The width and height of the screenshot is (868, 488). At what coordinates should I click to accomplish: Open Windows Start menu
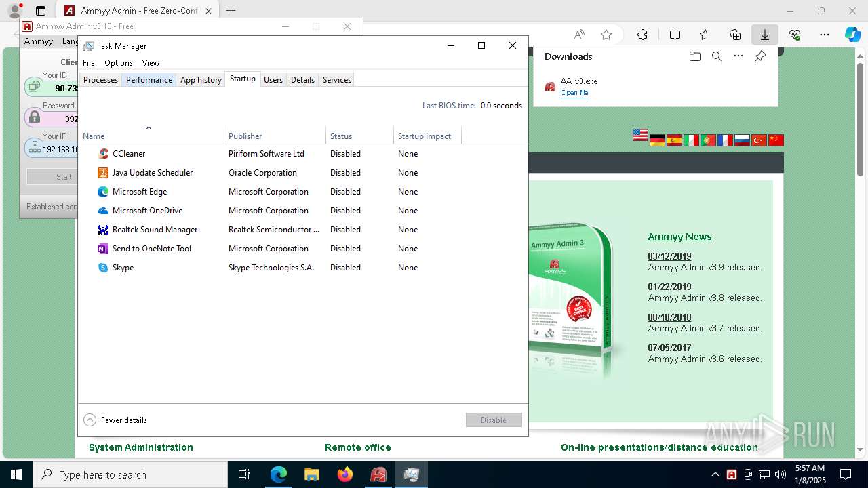point(16,474)
